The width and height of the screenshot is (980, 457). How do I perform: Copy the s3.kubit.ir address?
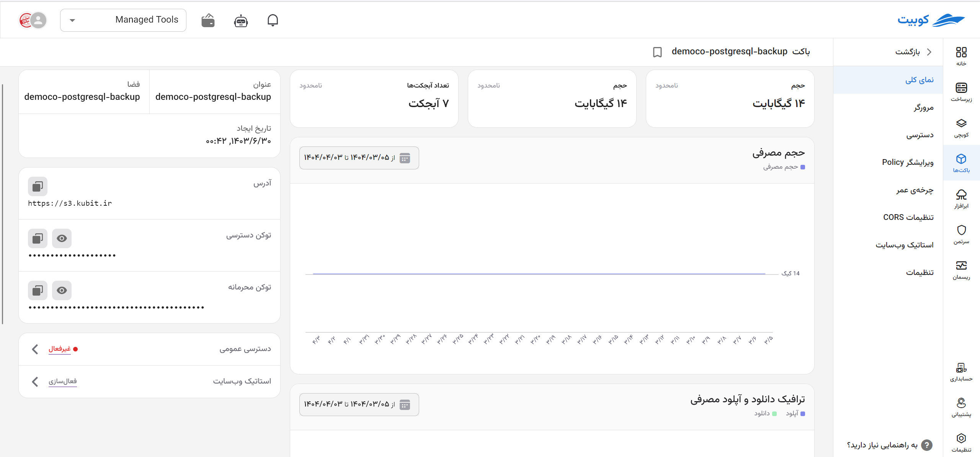(x=38, y=186)
